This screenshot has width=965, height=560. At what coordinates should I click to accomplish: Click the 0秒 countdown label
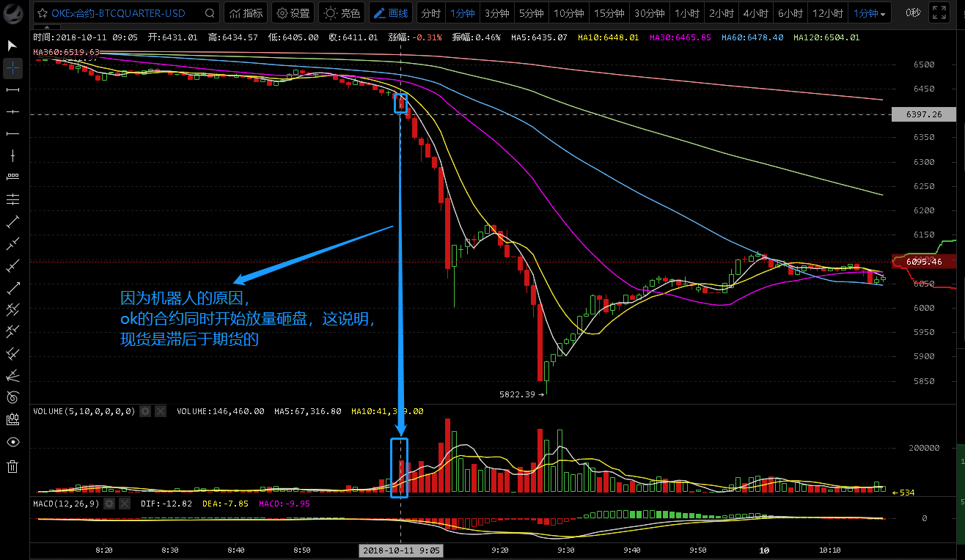pyautogui.click(x=913, y=13)
